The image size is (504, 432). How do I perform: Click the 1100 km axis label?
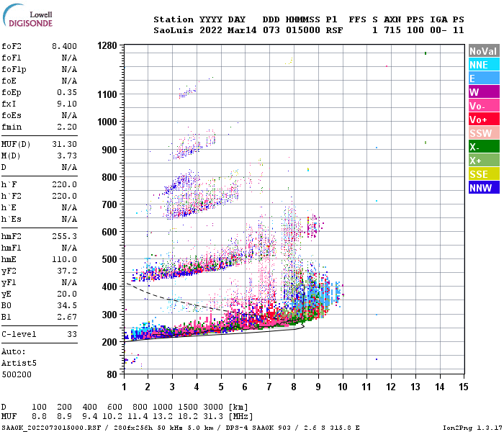[x=107, y=94]
